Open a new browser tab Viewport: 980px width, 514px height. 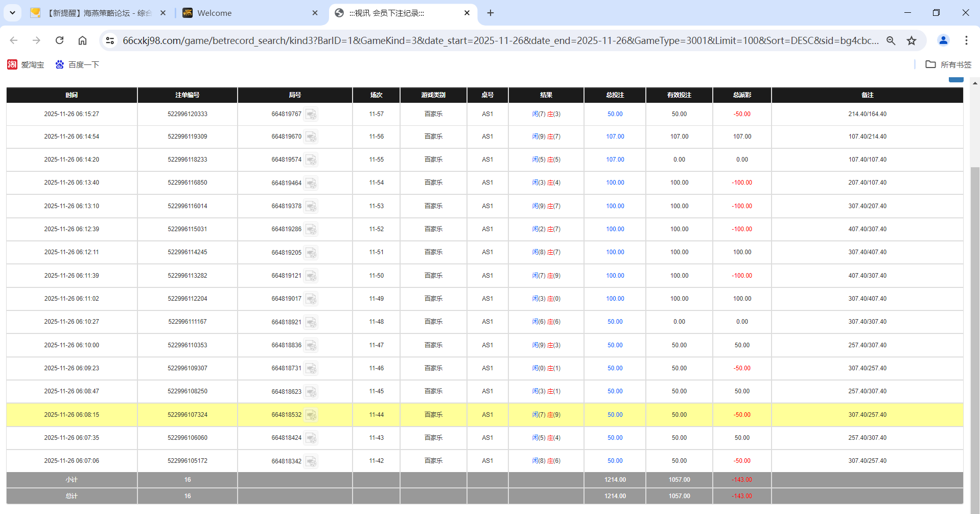[490, 13]
